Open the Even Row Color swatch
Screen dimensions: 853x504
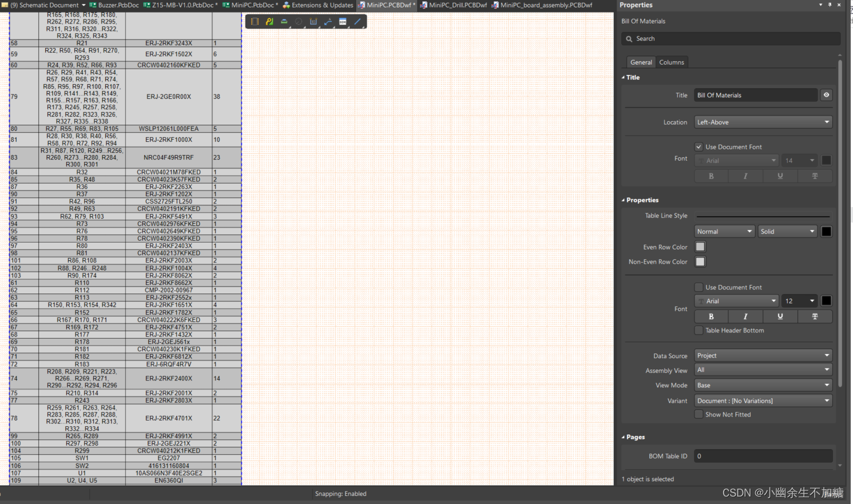click(x=700, y=247)
